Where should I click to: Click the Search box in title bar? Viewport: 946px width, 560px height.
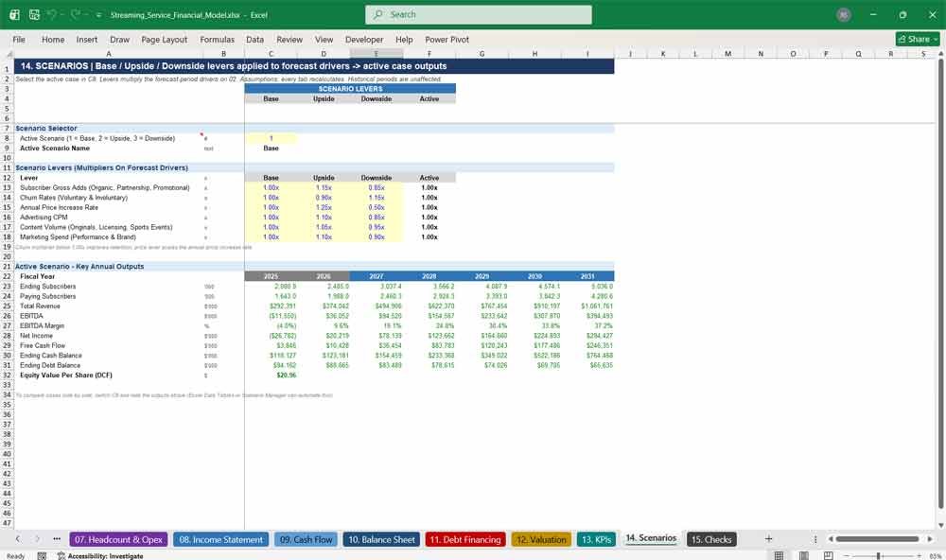479,14
